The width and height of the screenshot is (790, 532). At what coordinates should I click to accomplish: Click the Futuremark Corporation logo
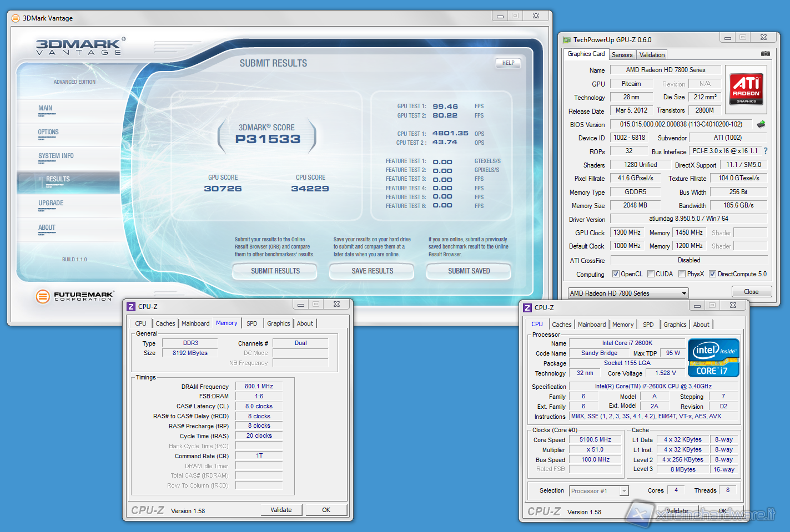click(74, 296)
